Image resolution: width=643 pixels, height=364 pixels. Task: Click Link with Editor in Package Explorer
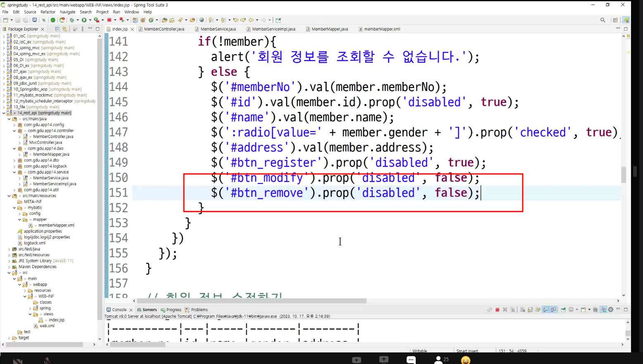point(64,29)
